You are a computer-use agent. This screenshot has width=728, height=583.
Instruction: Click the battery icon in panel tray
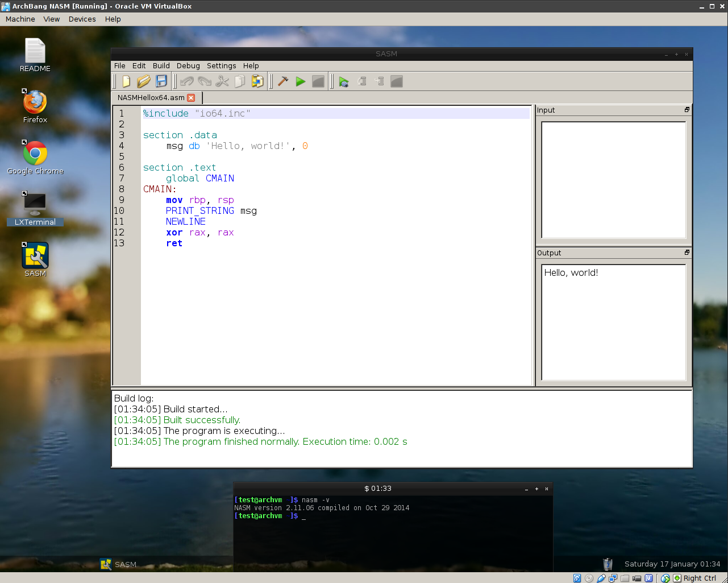point(608,564)
